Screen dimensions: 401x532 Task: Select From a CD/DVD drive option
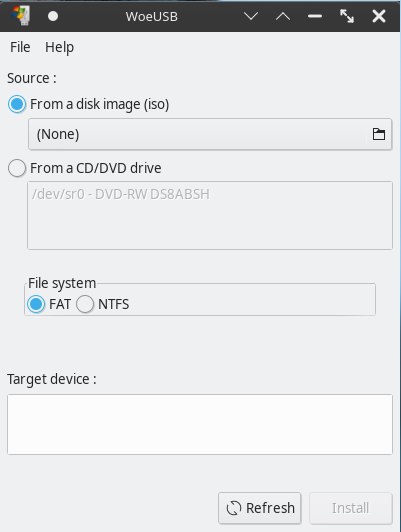(x=17, y=168)
